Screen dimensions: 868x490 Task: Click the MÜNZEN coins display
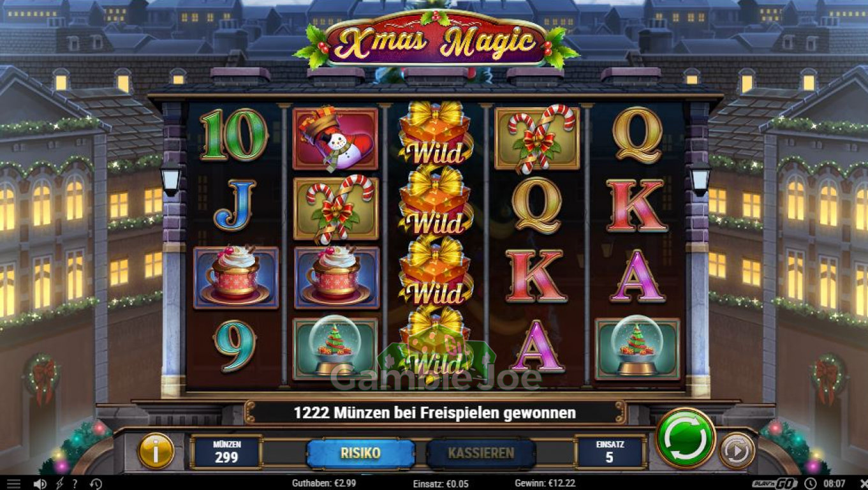pyautogui.click(x=226, y=452)
